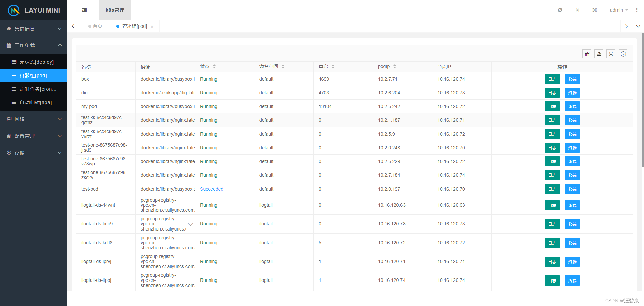Viewport: 644px width, 306px height.
Task: Open the vertical dots more menu
Action: (637, 10)
